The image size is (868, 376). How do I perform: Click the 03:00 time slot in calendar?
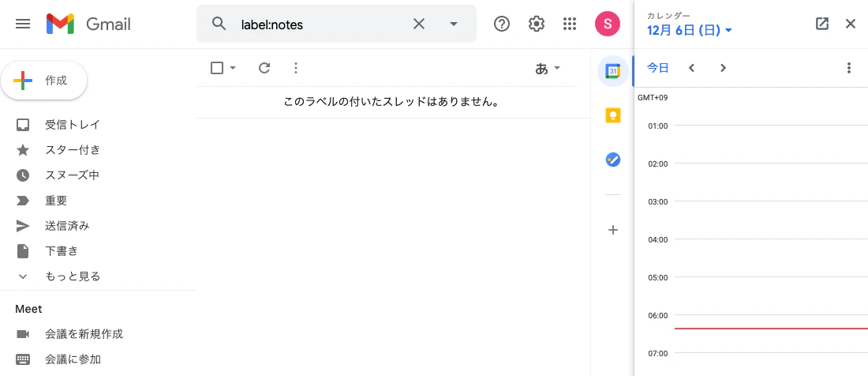pyautogui.click(x=771, y=220)
